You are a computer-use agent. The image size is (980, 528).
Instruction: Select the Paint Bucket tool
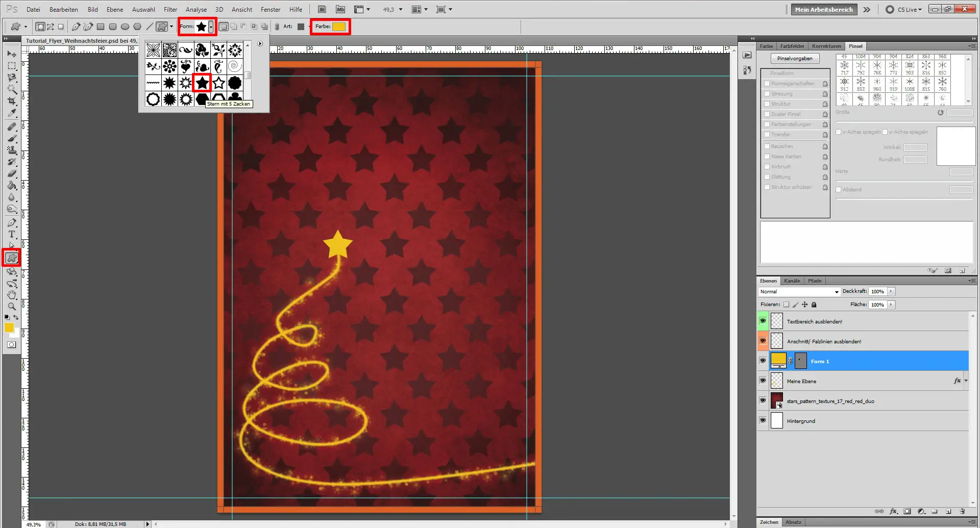click(12, 185)
